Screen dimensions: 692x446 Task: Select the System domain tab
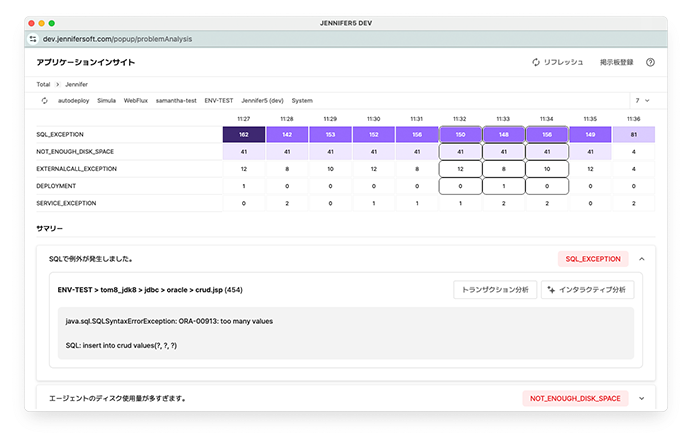tap(302, 100)
